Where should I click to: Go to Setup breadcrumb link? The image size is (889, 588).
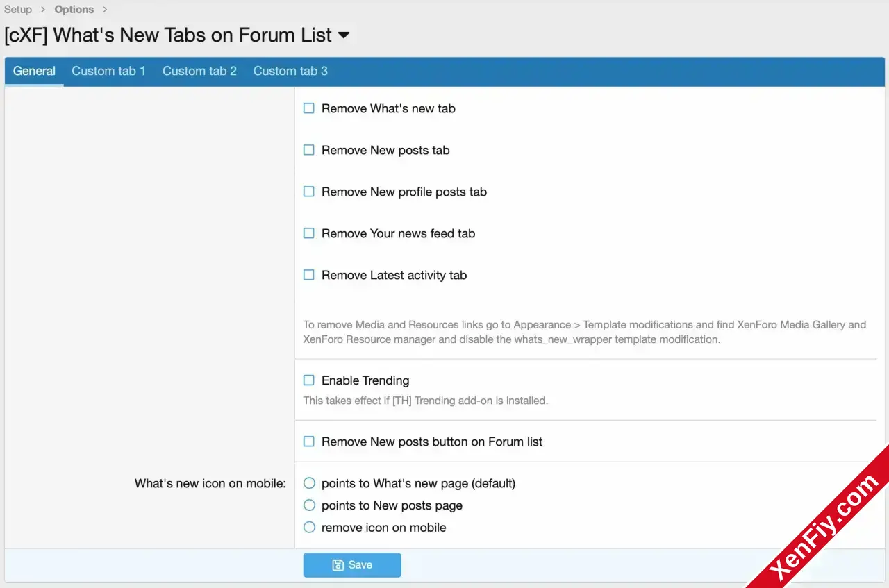point(18,10)
